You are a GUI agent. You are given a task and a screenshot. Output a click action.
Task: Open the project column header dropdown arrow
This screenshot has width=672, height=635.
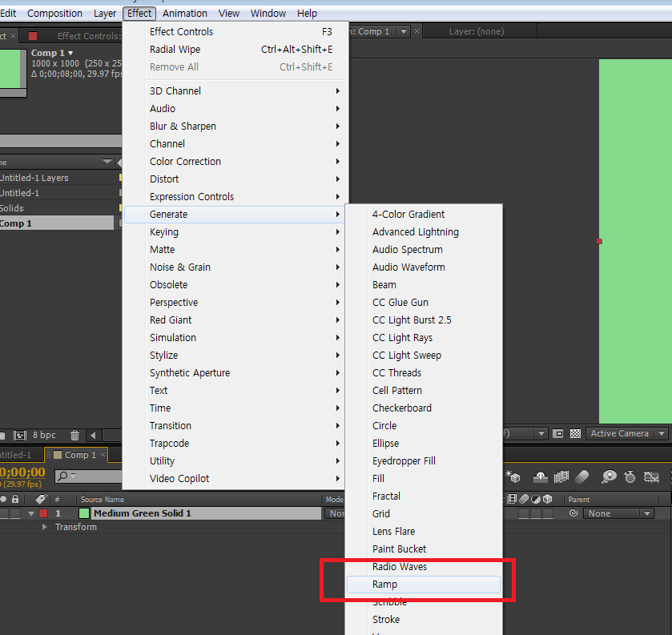click(x=107, y=162)
